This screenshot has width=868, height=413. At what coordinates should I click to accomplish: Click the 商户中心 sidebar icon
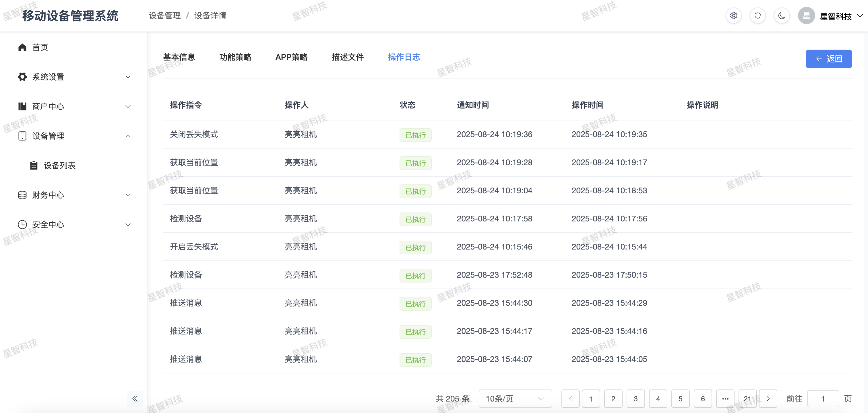[22, 106]
